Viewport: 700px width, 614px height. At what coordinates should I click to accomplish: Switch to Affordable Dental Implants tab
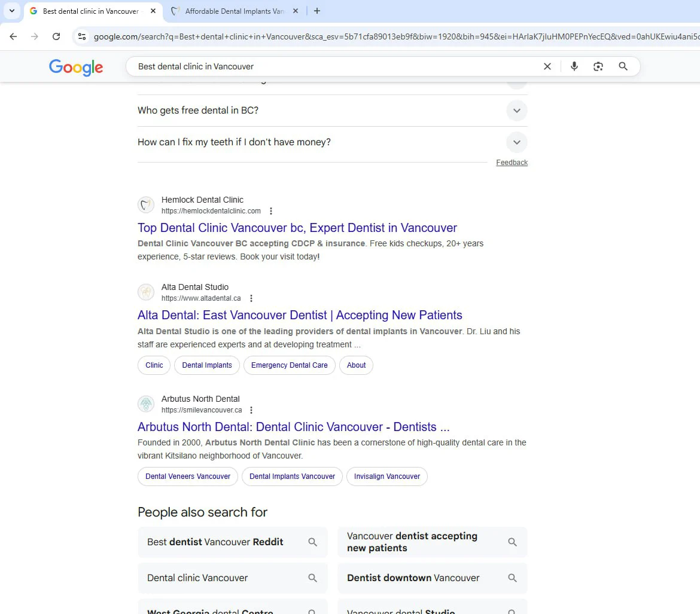234,11
